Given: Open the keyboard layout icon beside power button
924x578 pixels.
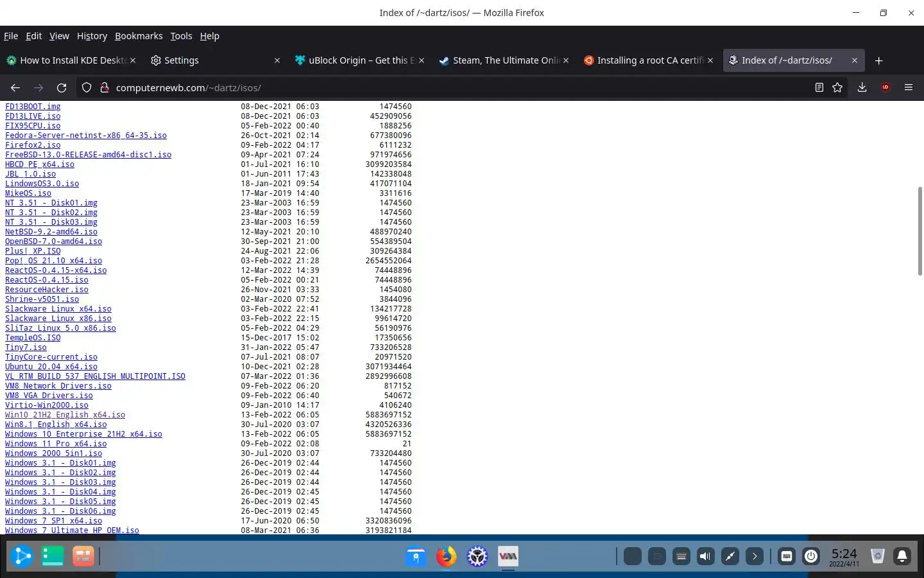Looking at the screenshot, I should pyautogui.click(x=787, y=556).
